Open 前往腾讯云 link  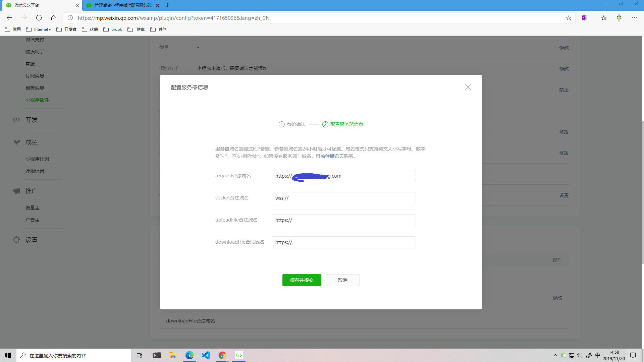[x=332, y=156]
